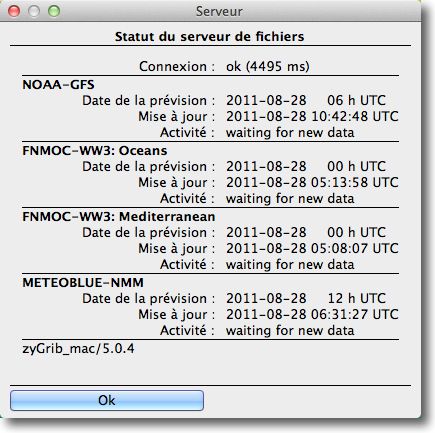
Task: Select the METEOBLUE-NMM header
Action: click(83, 282)
